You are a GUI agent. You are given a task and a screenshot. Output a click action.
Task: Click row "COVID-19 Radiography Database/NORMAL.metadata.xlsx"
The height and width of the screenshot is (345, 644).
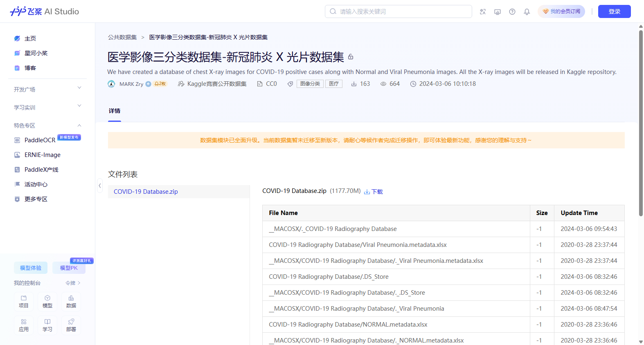click(444, 325)
